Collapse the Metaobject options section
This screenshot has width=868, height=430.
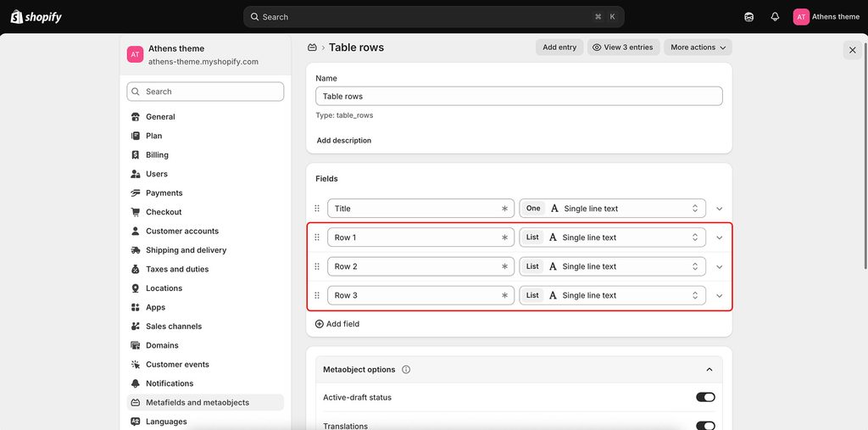coord(709,370)
